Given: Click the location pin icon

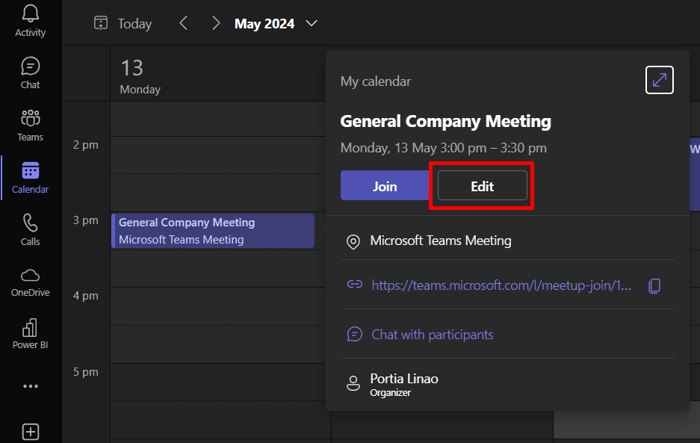Looking at the screenshot, I should [x=353, y=242].
